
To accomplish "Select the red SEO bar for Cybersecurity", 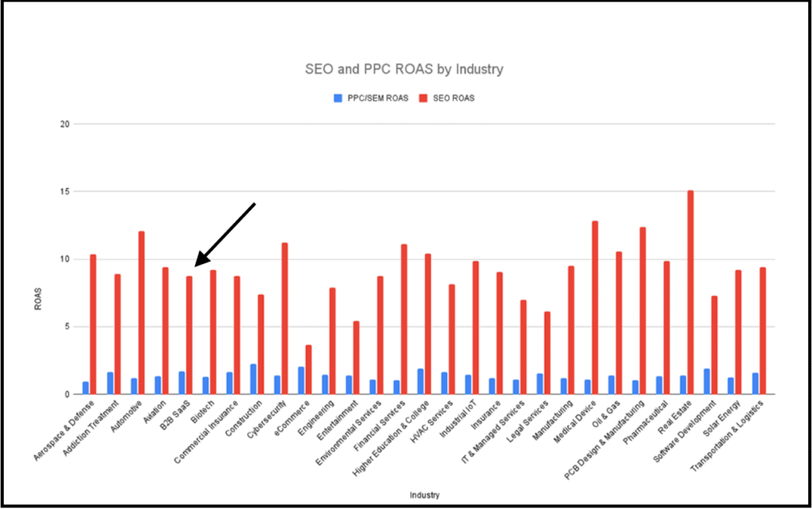I will 285,318.
